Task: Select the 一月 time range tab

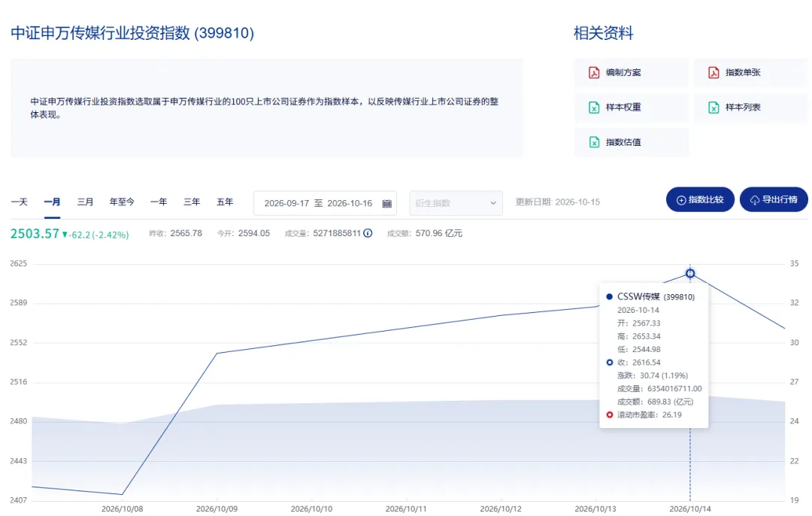Action: [52, 202]
